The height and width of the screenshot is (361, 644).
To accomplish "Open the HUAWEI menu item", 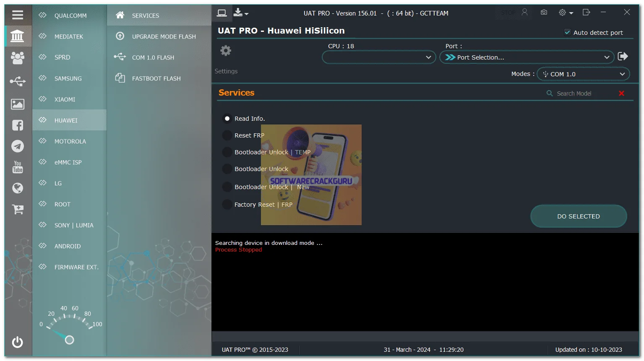I will [x=69, y=120].
